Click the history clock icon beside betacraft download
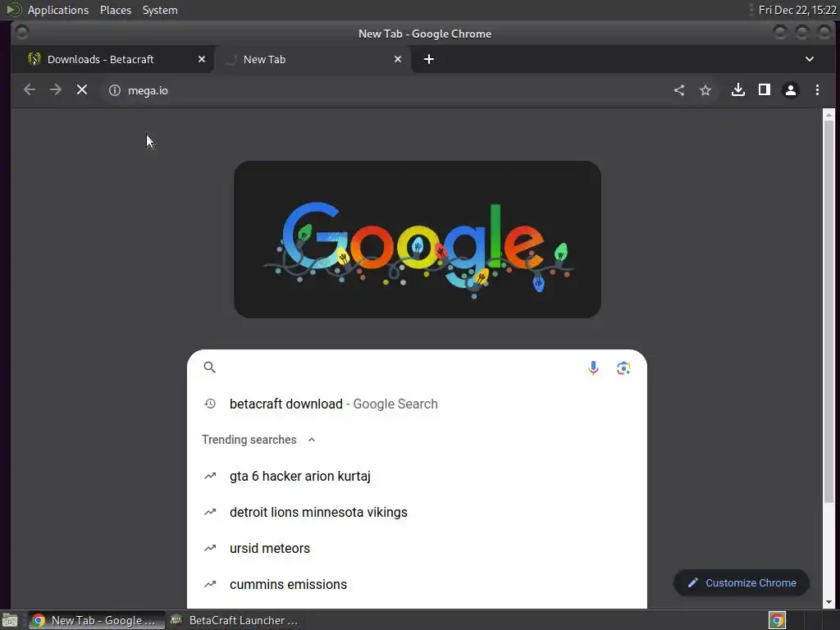 click(210, 404)
